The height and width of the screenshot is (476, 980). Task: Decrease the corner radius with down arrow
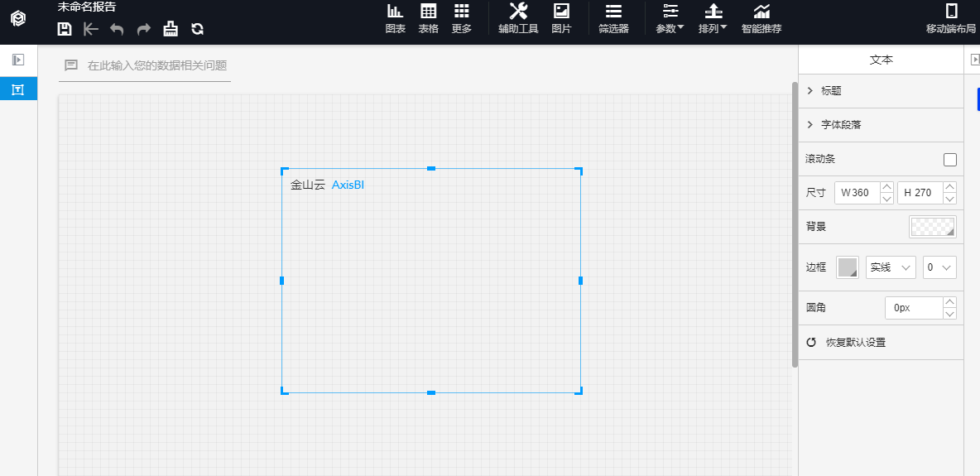click(950, 314)
